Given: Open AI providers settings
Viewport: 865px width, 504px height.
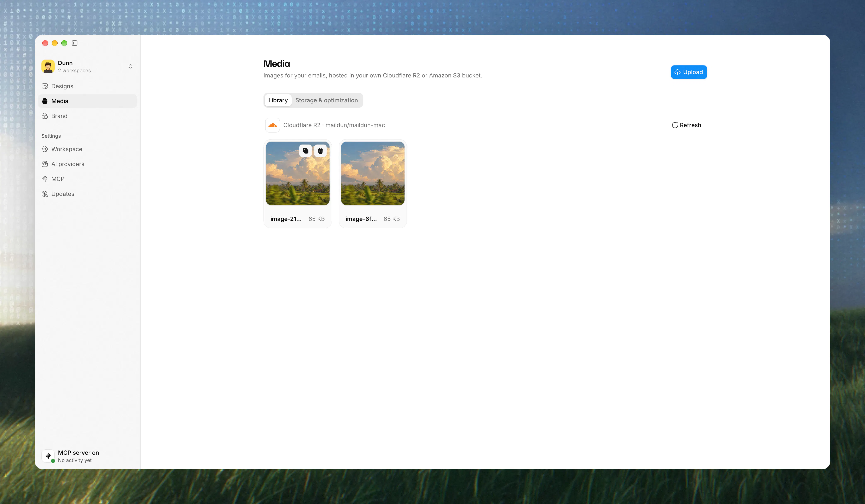Looking at the screenshot, I should click(88, 164).
